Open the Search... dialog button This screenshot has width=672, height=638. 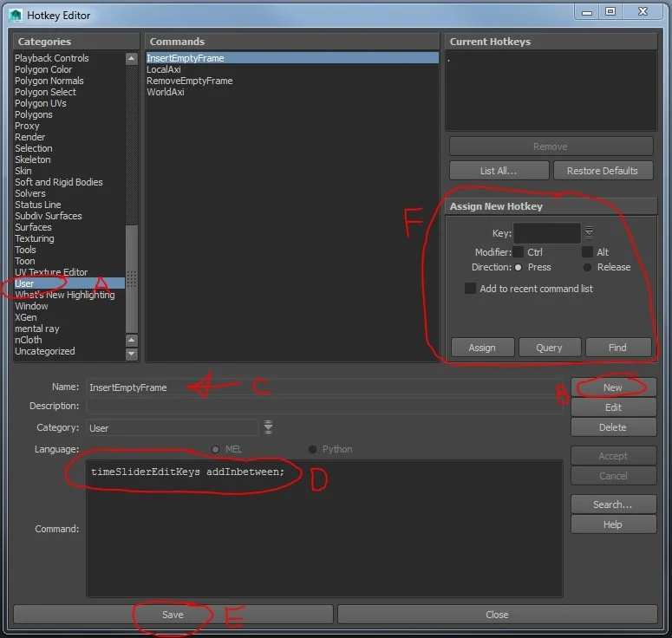coord(613,505)
